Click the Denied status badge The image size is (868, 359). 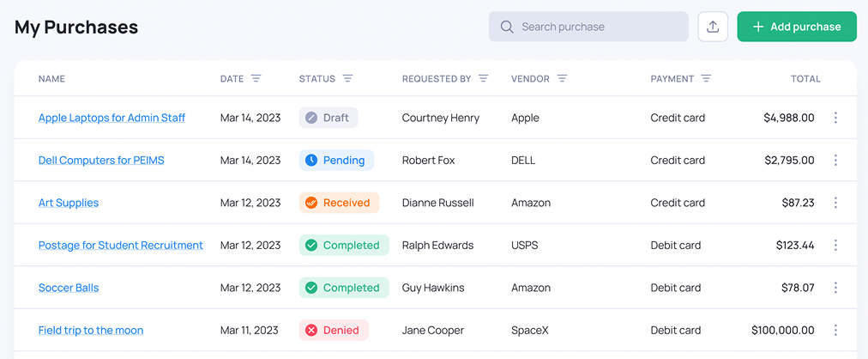tap(335, 331)
